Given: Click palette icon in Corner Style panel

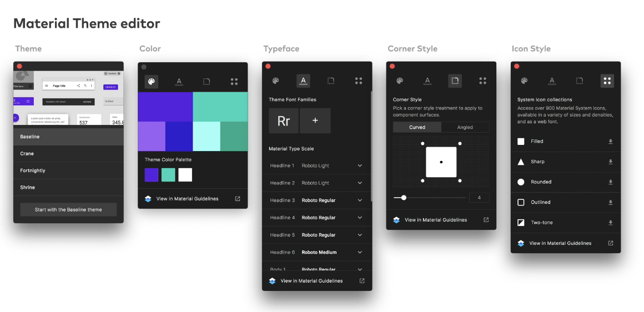Looking at the screenshot, I should [x=400, y=81].
